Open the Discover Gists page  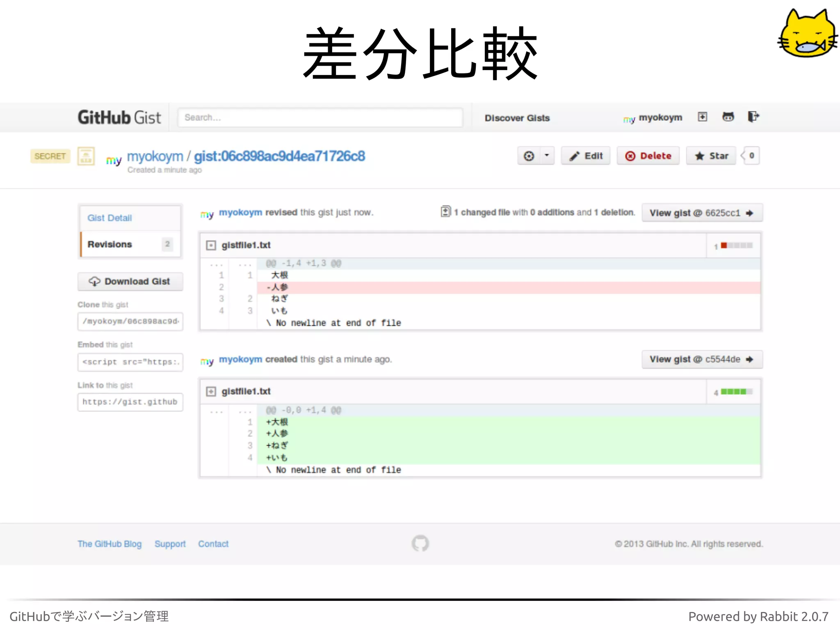tap(517, 118)
